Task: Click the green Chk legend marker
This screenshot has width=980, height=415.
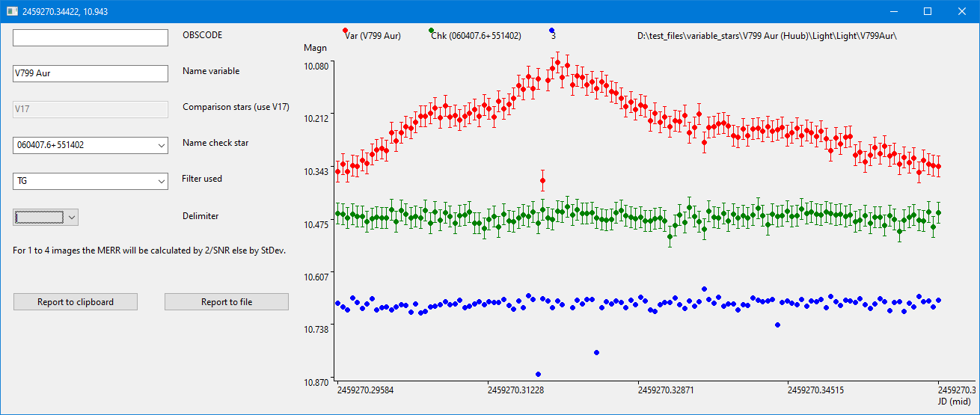Action: click(431, 30)
